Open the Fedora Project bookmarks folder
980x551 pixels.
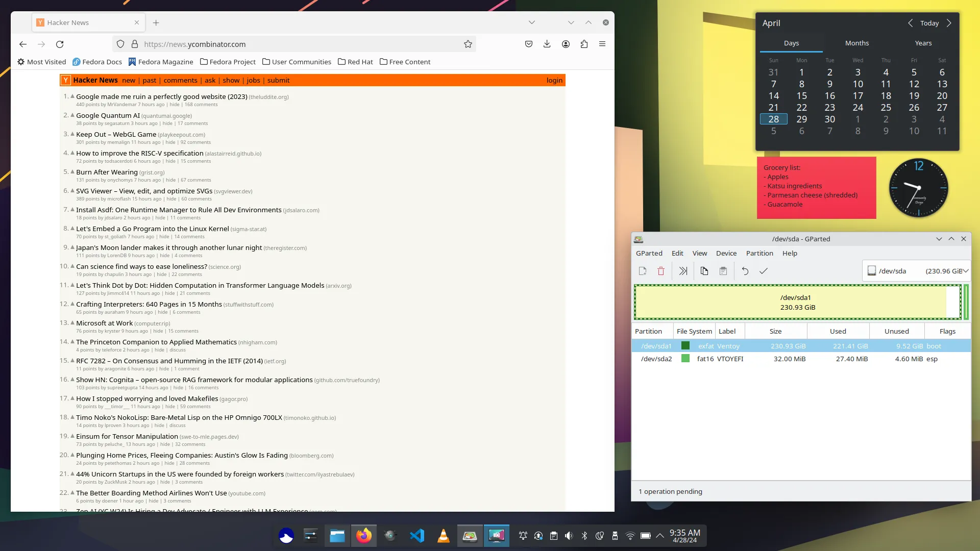point(228,62)
